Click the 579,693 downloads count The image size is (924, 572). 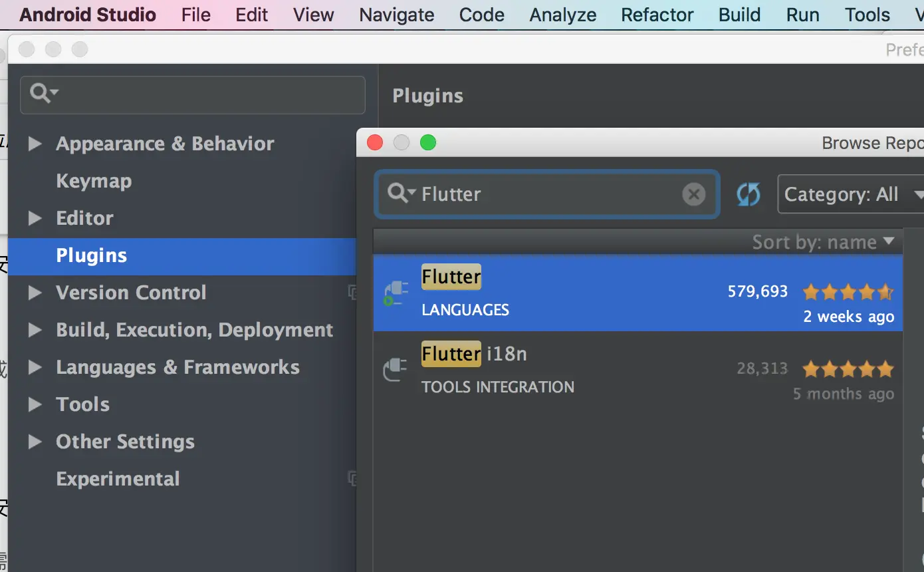click(x=758, y=291)
